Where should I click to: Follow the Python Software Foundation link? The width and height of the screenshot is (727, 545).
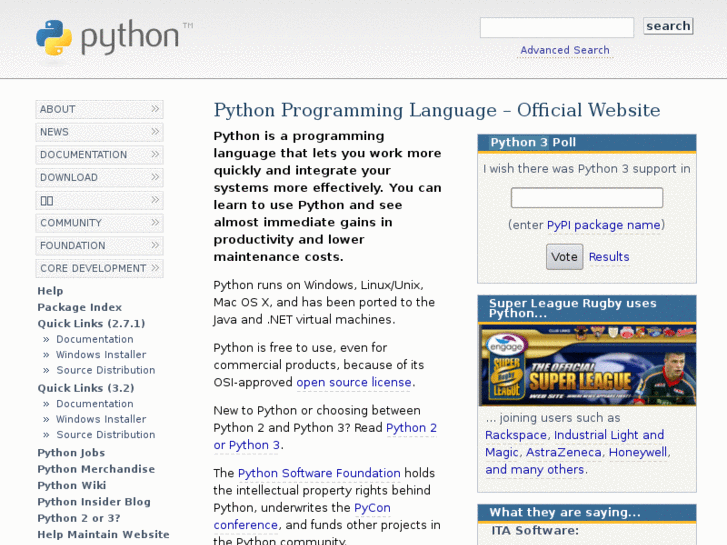point(319,473)
